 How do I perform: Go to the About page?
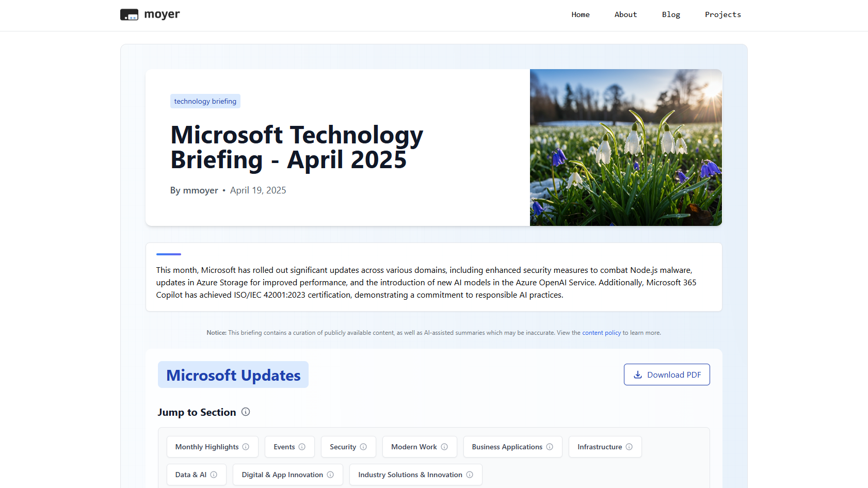pyautogui.click(x=625, y=14)
